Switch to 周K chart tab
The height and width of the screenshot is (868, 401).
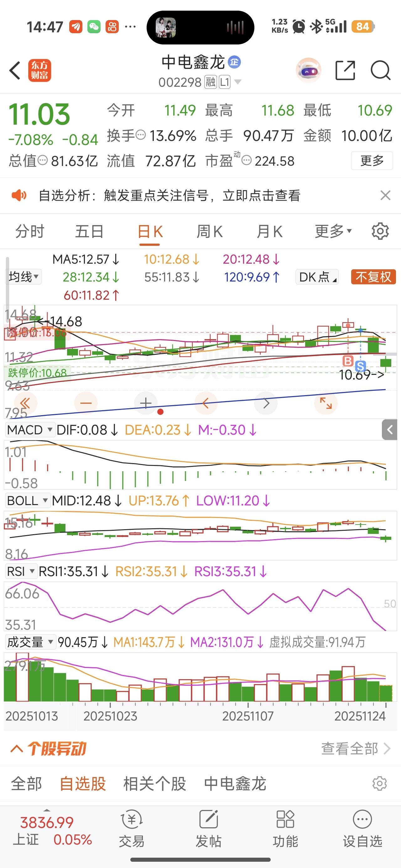[210, 231]
